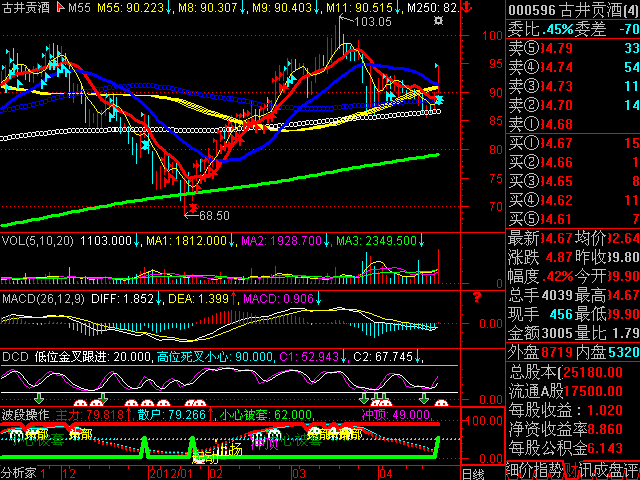640x480 pixels.
Task: Open the 价 tab at the bottom right
Action: [527, 469]
